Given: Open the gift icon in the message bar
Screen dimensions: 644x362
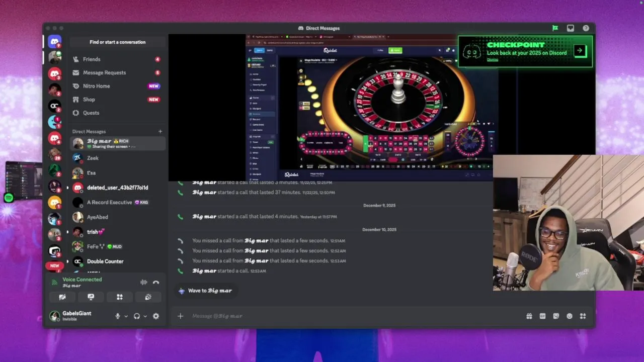Looking at the screenshot, I should pos(529,316).
